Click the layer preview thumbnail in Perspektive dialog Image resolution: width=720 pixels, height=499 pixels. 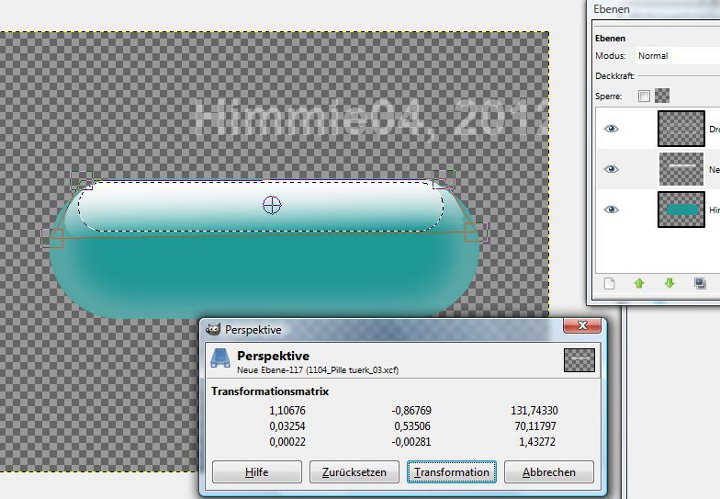[x=579, y=360]
